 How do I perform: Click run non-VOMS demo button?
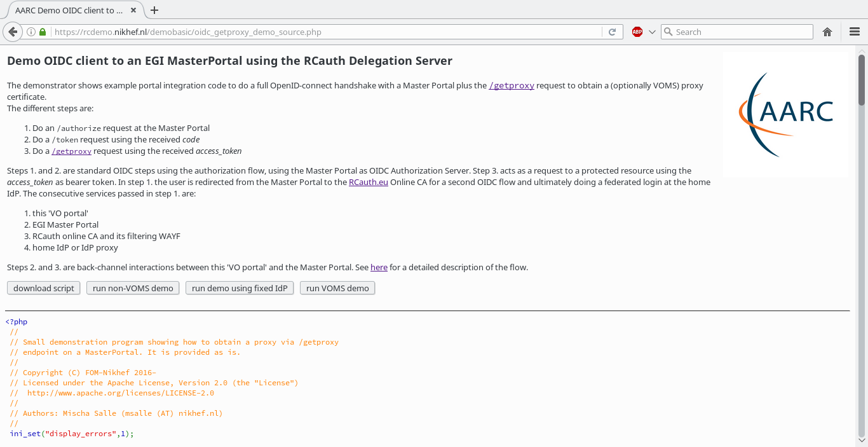(133, 288)
